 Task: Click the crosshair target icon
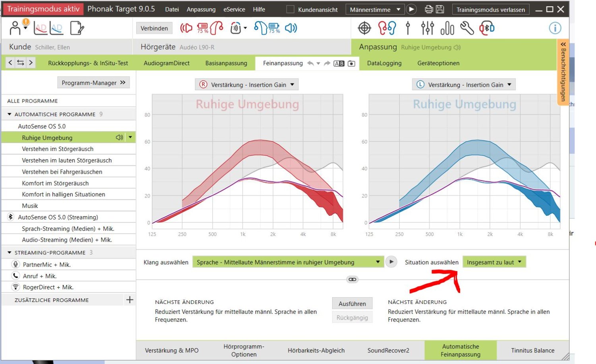click(364, 28)
